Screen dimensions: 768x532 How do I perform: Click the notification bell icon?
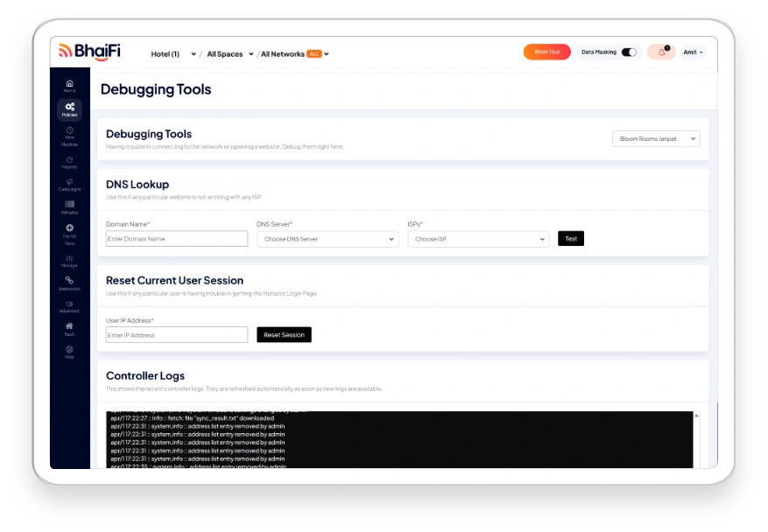(x=661, y=52)
